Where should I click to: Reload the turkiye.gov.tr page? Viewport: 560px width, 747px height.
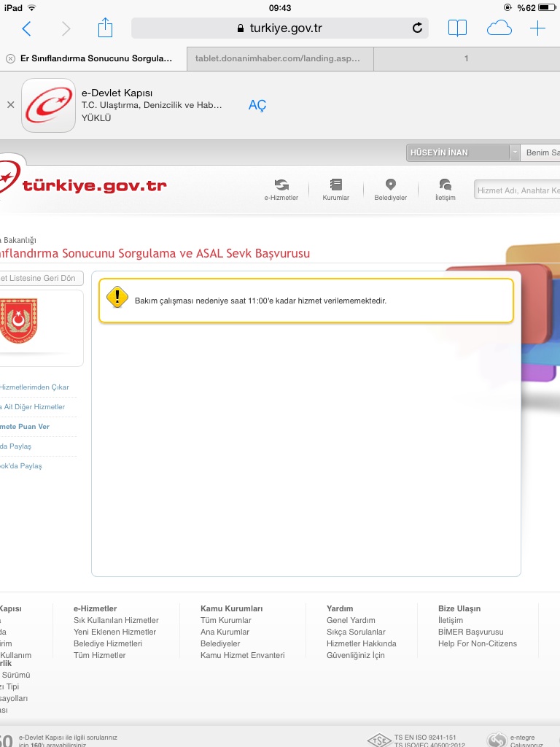point(417,28)
